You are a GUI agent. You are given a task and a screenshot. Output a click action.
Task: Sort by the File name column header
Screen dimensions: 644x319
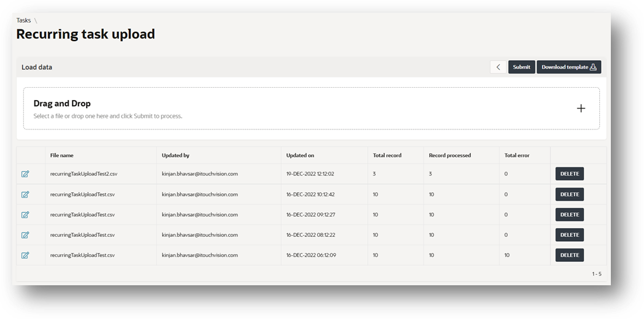[x=62, y=156]
